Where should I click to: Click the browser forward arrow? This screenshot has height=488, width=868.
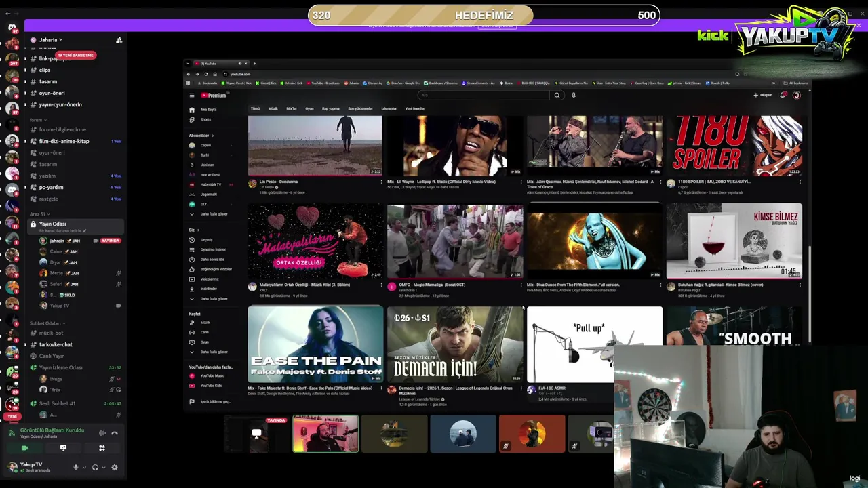197,74
